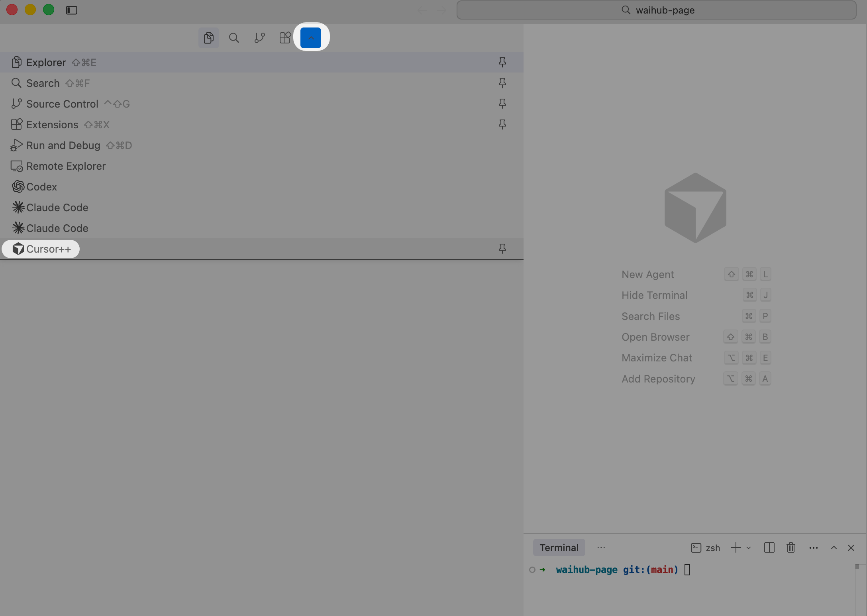867x616 pixels.
Task: Select Search in the views menu
Action: point(262,83)
